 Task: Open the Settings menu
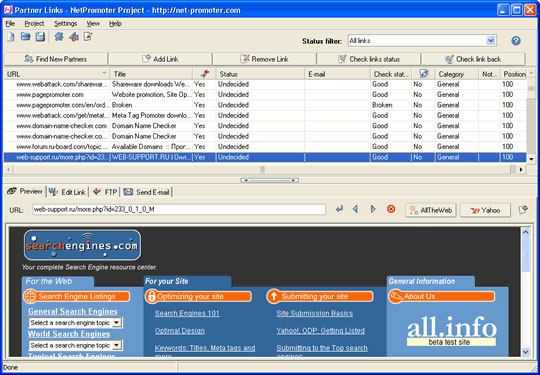[x=65, y=23]
